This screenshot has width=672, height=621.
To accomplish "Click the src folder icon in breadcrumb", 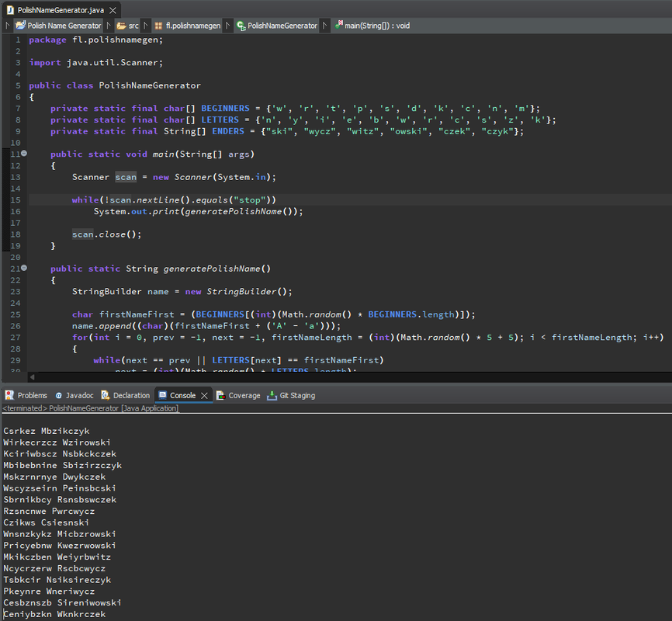I will pyautogui.click(x=121, y=26).
